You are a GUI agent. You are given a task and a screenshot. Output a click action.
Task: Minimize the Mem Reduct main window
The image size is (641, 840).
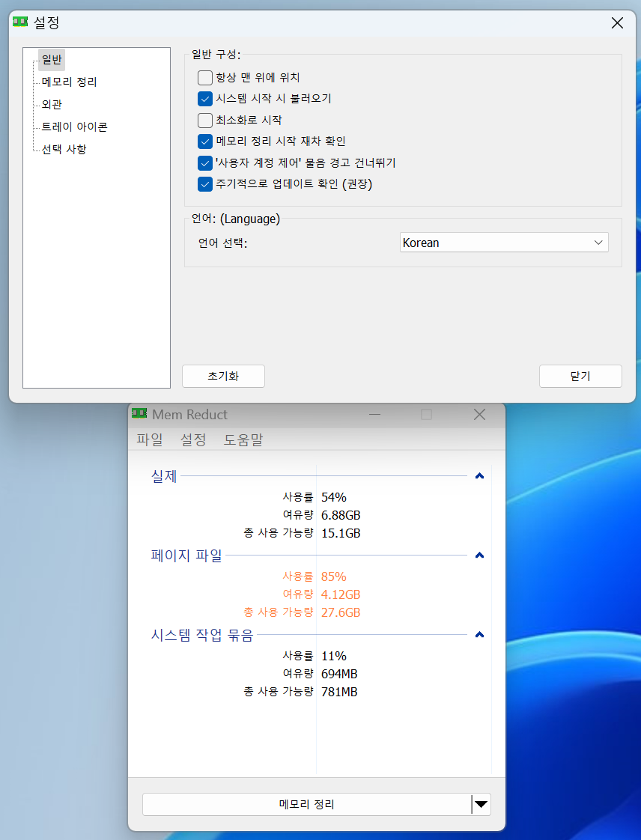point(374,414)
